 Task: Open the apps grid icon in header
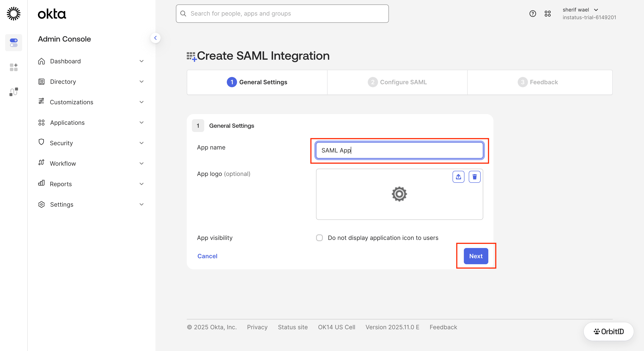tap(548, 13)
